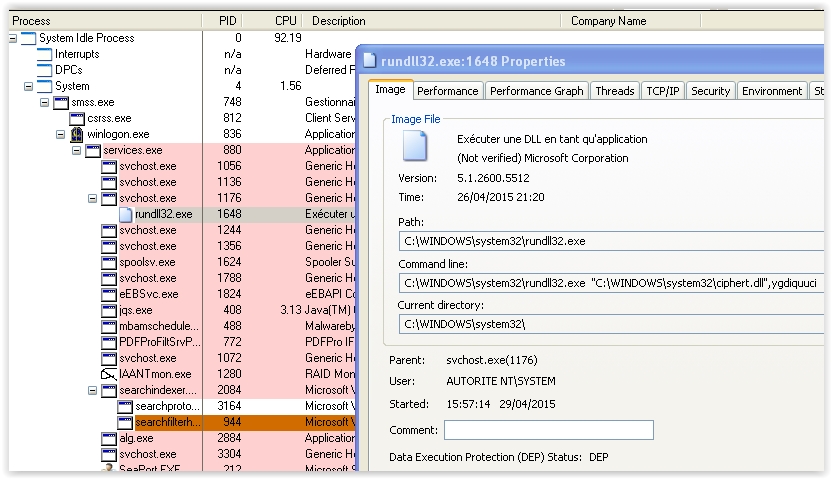Viewport: 832px width, 479px height.
Task: Select svchost.exe with PID 1356
Action: (182, 246)
